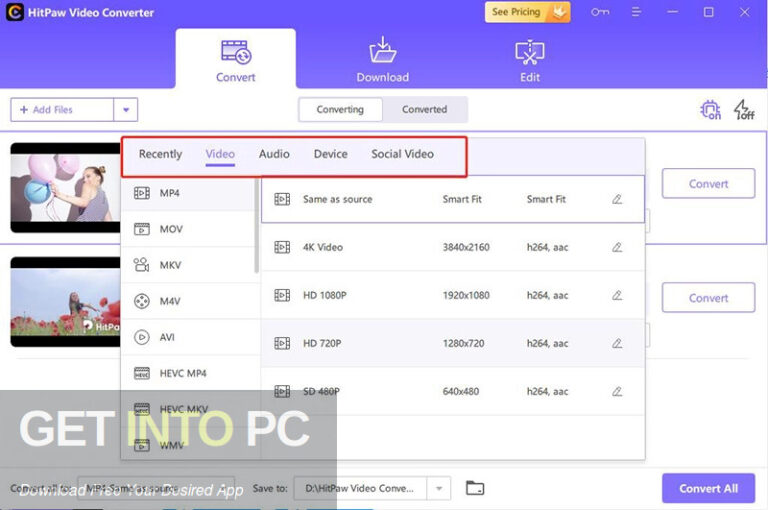Screen dimensions: 768x510
Task: Click the M4V reel icon
Action: coord(142,301)
